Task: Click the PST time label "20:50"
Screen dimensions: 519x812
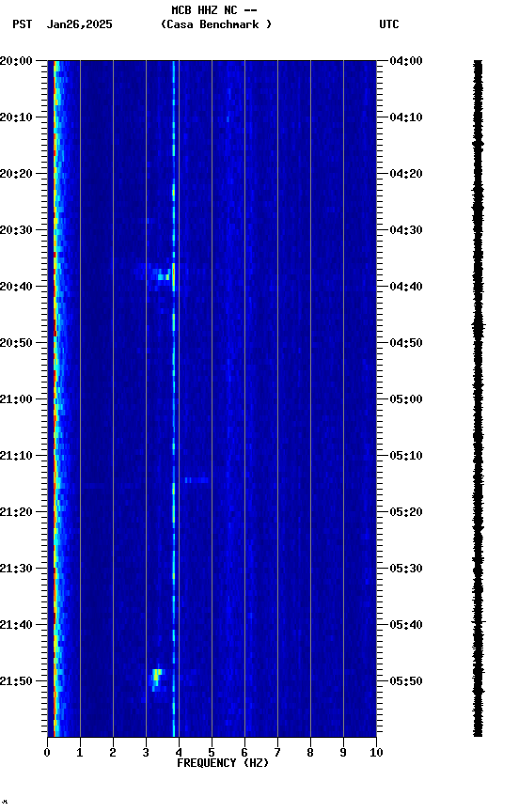Action: pyautogui.click(x=16, y=343)
